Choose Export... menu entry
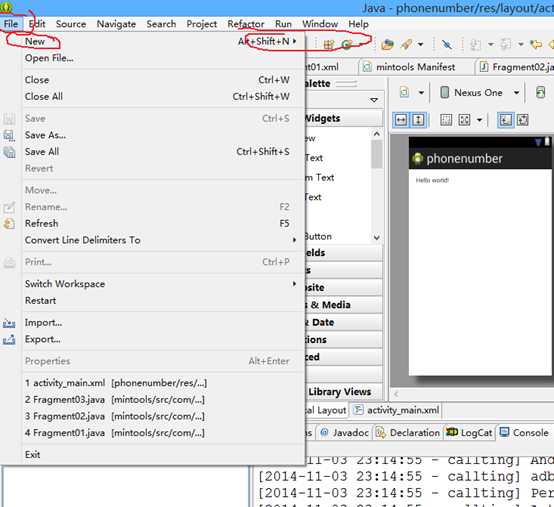554x507 pixels. 164,339
